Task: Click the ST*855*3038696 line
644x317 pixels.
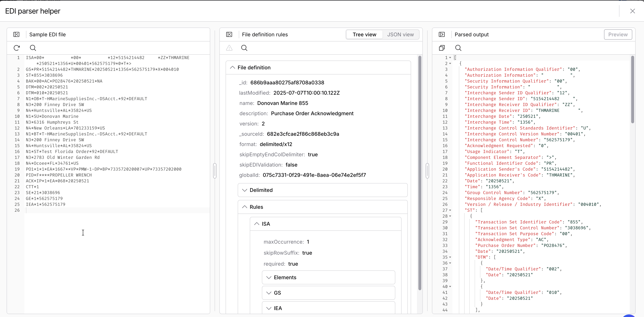Action: pos(44,75)
